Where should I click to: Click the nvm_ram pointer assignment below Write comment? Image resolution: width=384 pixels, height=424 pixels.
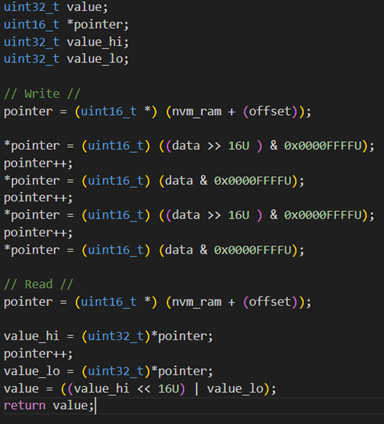click(157, 111)
